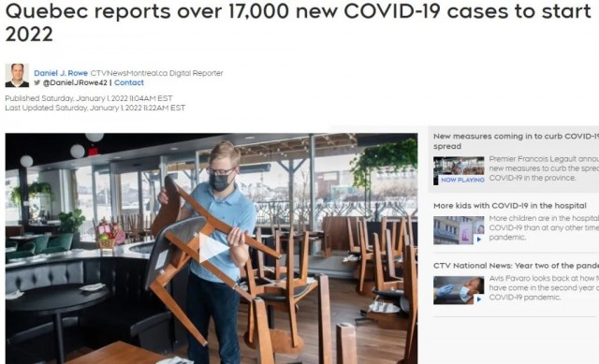Open 'More kids with COVID-19 in the hospital' headline
Viewport: 599px width, 364px height.
point(509,206)
